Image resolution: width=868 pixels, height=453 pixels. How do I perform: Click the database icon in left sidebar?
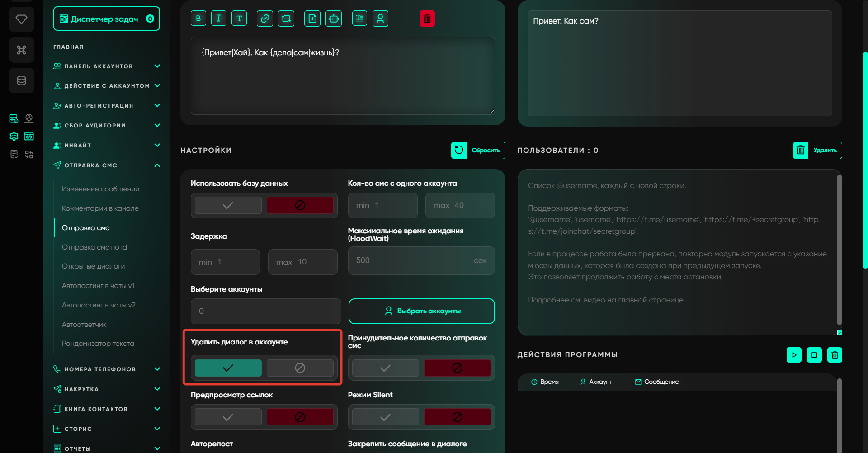21,80
